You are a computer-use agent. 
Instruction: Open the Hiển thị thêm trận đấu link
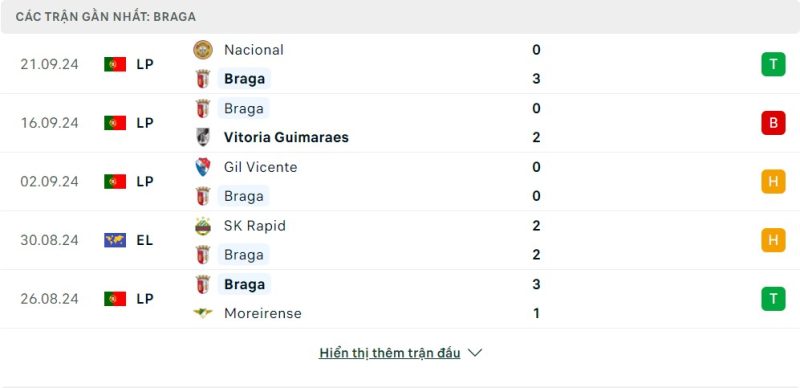click(x=390, y=353)
